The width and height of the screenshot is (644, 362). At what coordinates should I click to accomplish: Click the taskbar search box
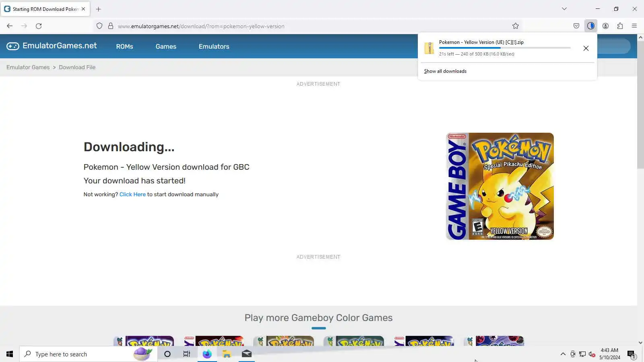(x=88, y=354)
